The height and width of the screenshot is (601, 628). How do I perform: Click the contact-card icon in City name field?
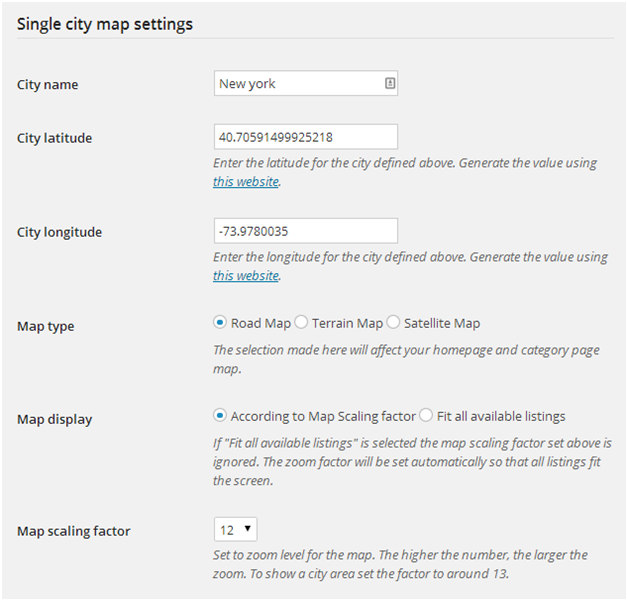pos(389,84)
